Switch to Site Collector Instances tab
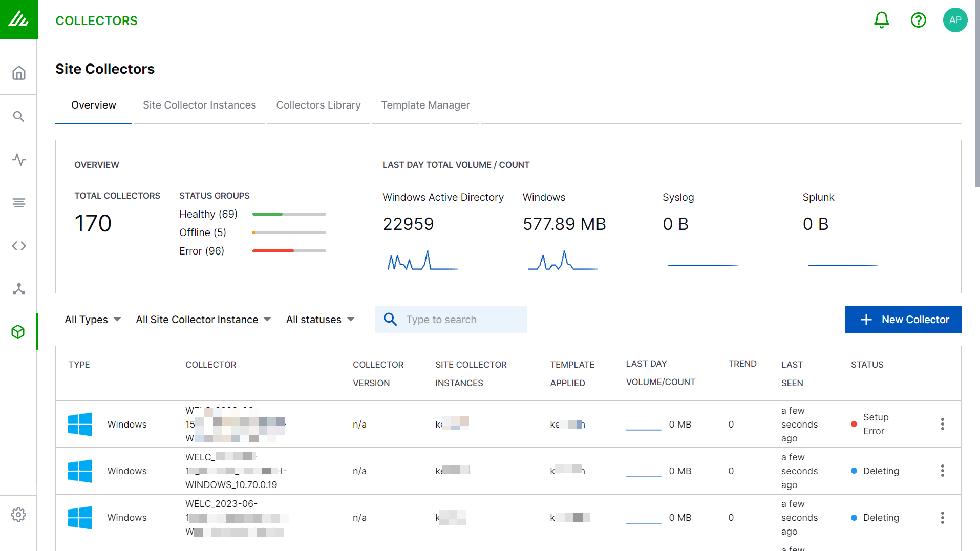Image resolution: width=980 pixels, height=551 pixels. click(x=199, y=105)
